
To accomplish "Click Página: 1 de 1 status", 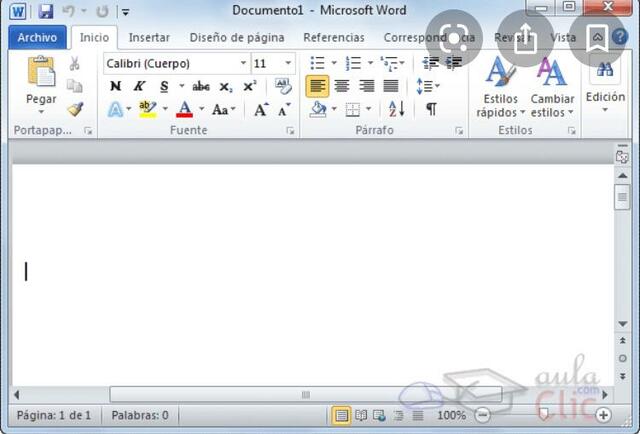I will pyautogui.click(x=53, y=416).
